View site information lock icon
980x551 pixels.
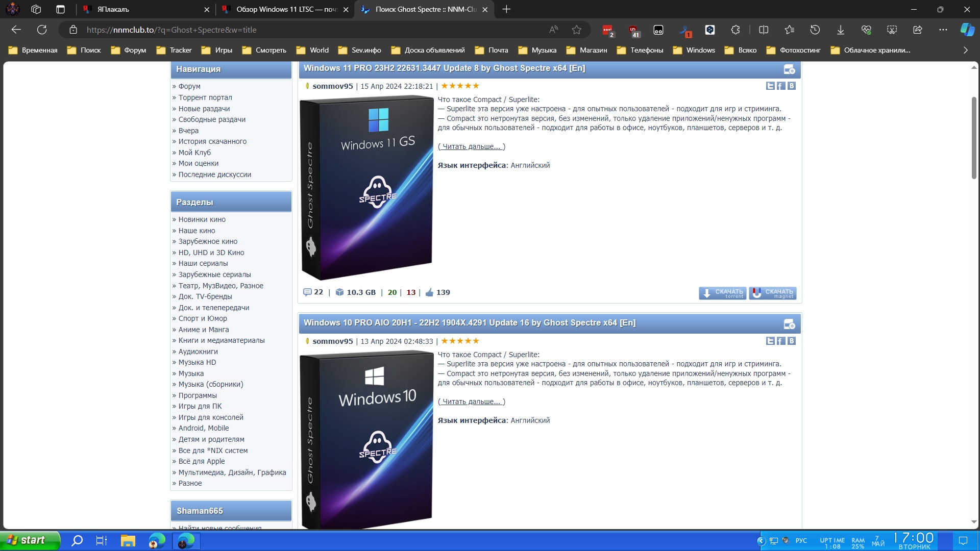coord(73,30)
